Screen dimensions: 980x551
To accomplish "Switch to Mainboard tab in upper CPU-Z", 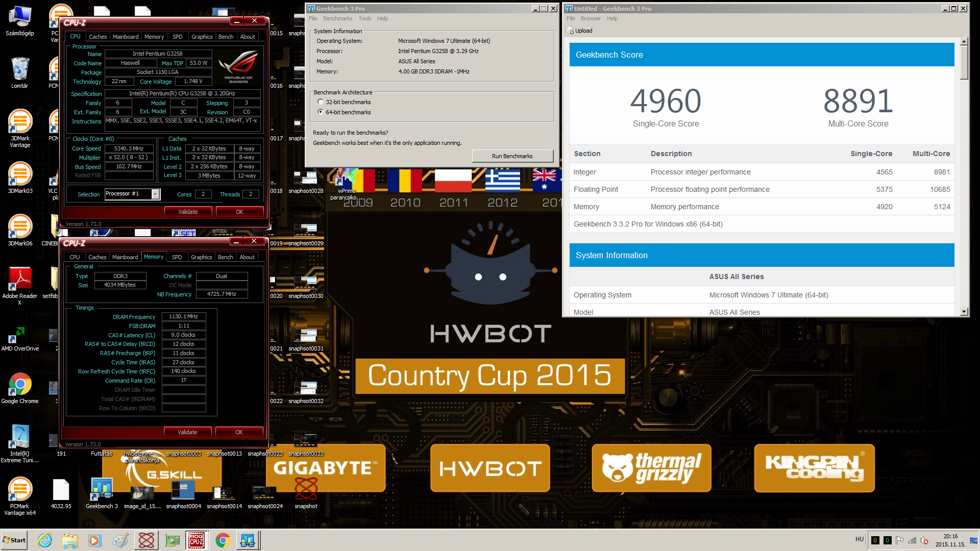I will 126,37.
